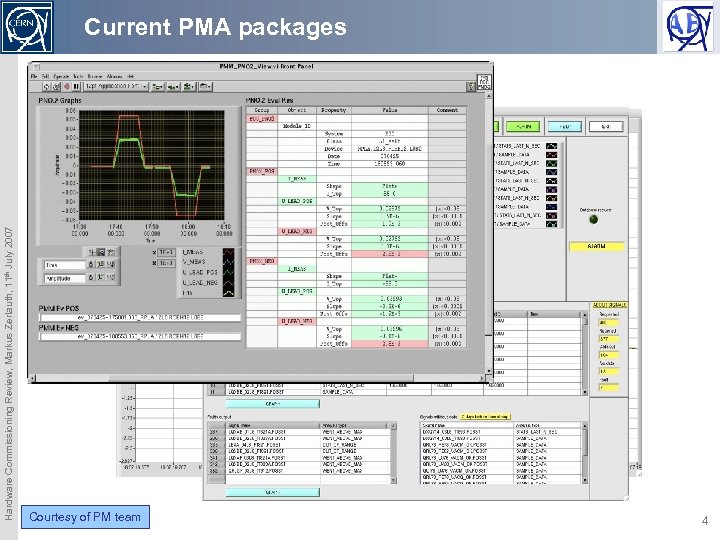Screen dimensions: 720x540
Task: Click the V_MEAS plot legend swatch
Action: coord(229,262)
